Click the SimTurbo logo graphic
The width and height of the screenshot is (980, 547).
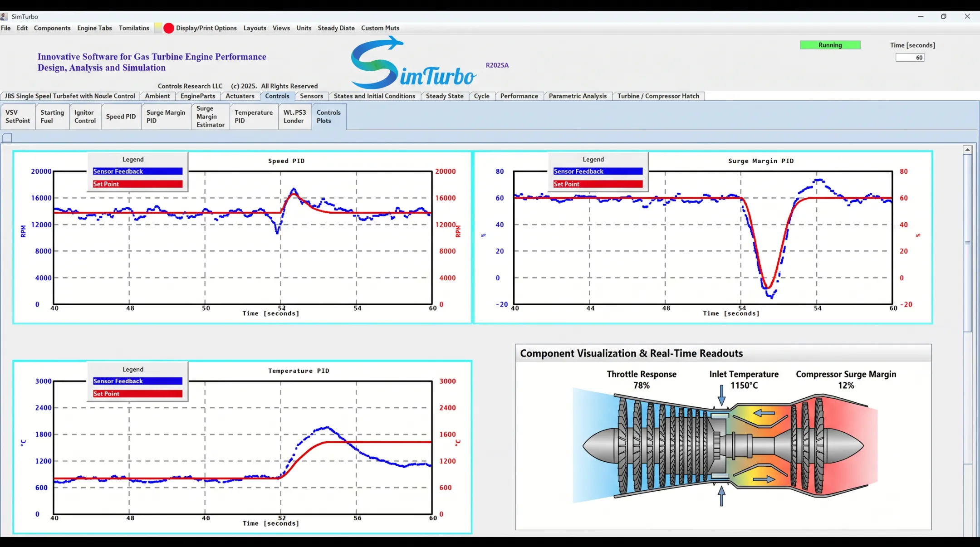coord(413,63)
